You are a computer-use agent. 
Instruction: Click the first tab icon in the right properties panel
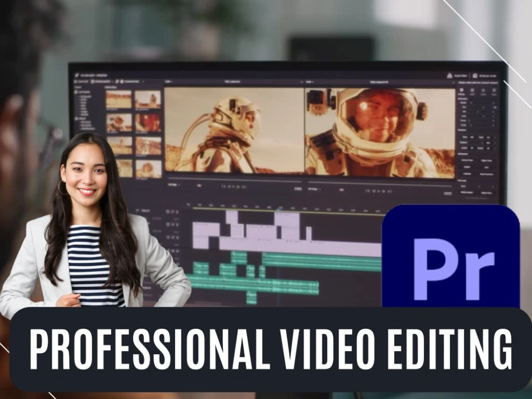click(x=461, y=90)
